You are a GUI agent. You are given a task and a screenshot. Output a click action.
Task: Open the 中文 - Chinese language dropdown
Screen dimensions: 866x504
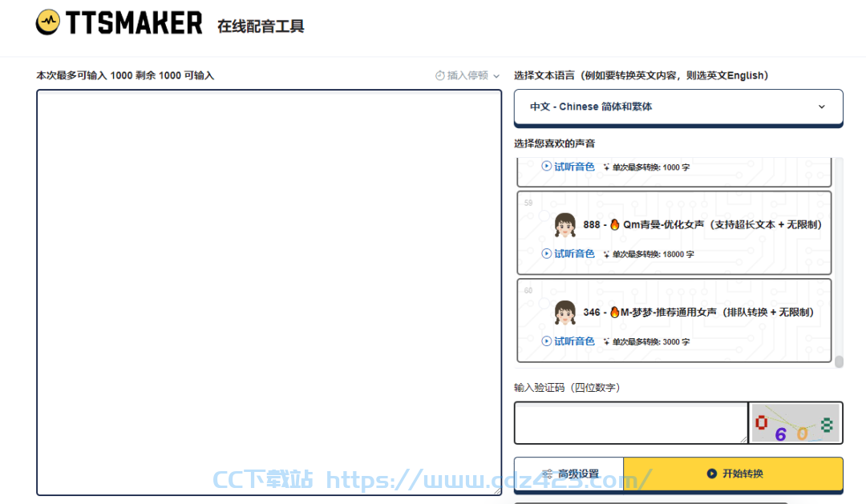(x=678, y=107)
